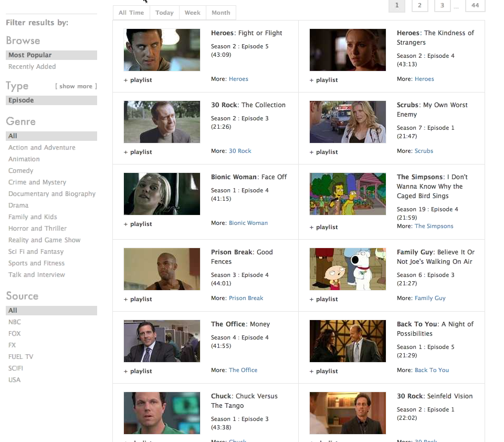Filter by Comedy genre
This screenshot has width=504, height=442.
[21, 171]
